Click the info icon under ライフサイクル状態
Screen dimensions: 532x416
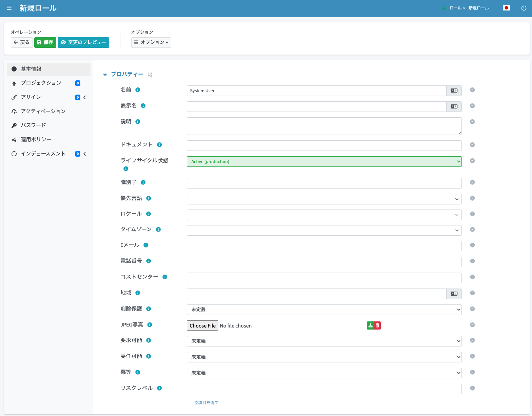[126, 169]
